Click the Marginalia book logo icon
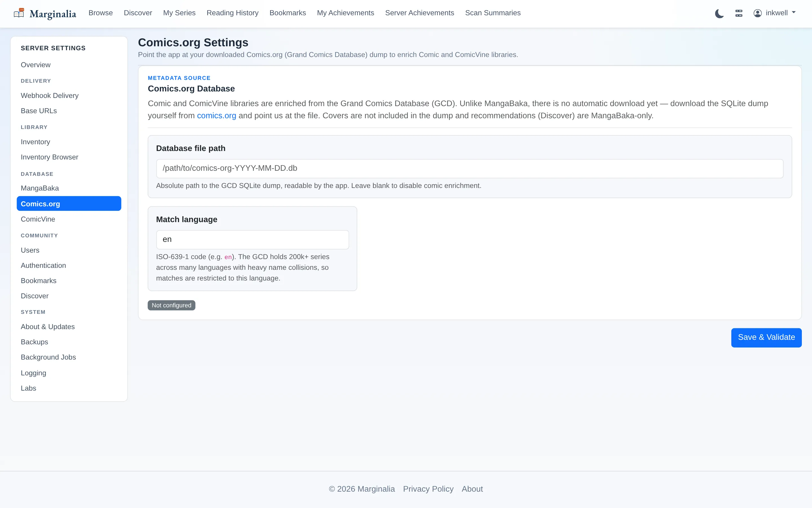The height and width of the screenshot is (508, 812). (19, 13)
